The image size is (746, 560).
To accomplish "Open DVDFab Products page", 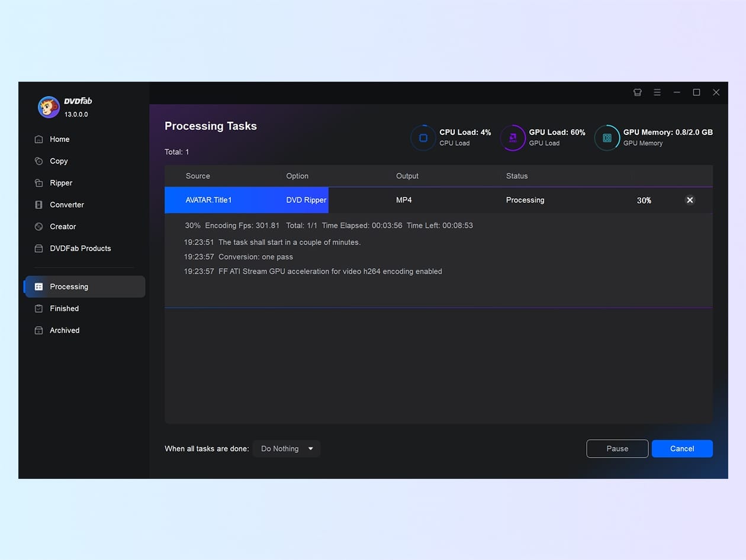I will coord(80,249).
